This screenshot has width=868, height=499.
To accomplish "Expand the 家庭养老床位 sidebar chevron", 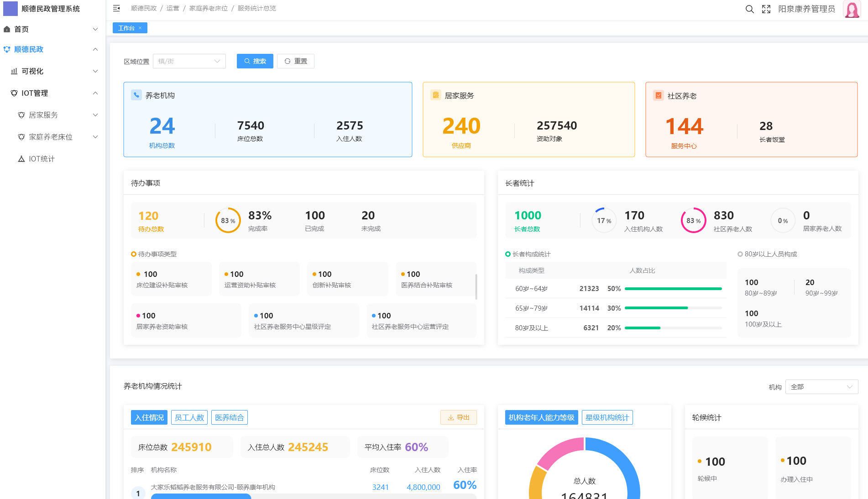I will point(95,137).
